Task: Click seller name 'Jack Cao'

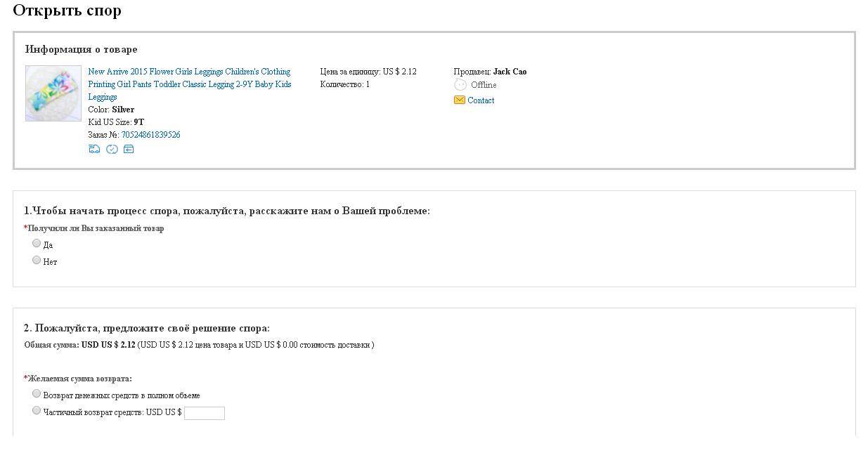Action: click(510, 72)
